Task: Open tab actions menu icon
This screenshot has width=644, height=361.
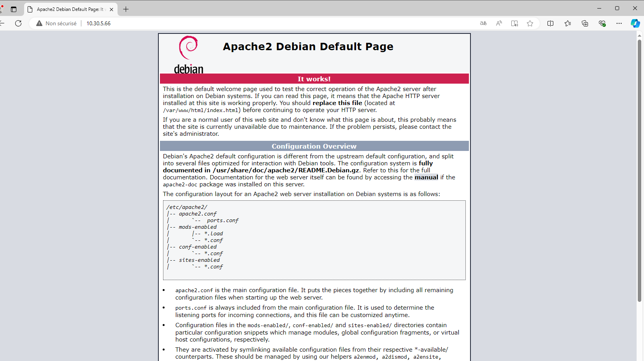Action: point(14,9)
